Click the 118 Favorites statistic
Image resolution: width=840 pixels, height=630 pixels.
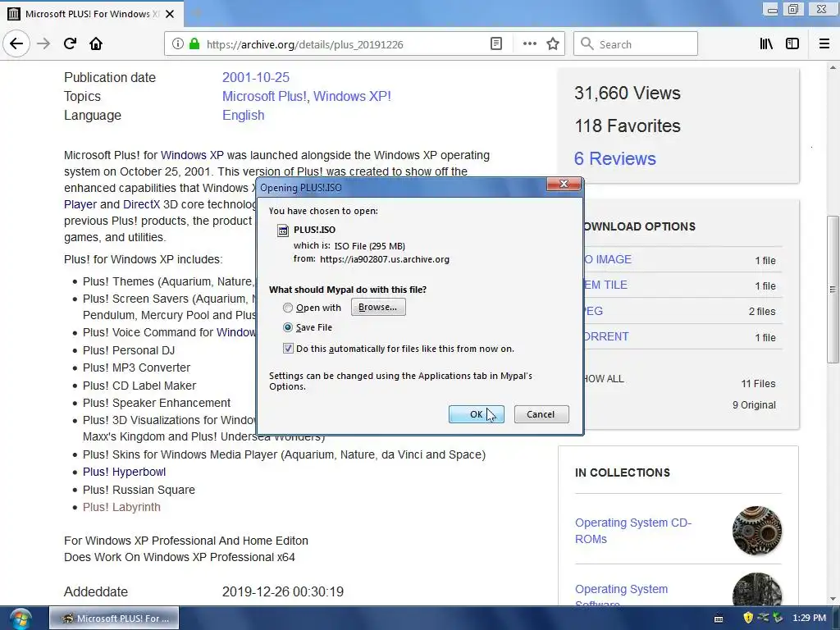tap(628, 126)
